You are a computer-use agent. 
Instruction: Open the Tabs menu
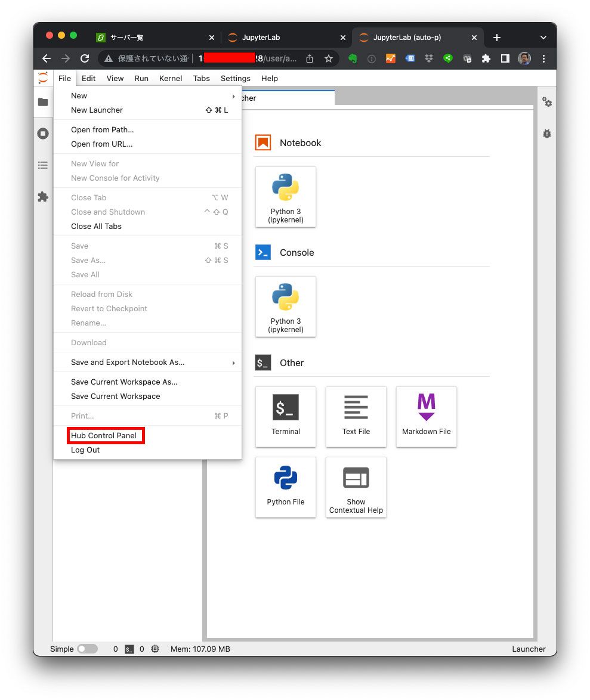[x=201, y=78]
